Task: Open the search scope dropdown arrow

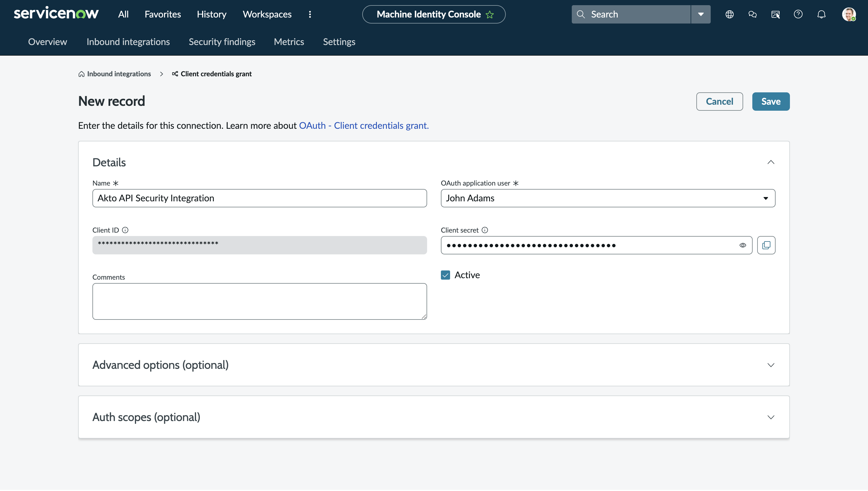Action: (x=701, y=14)
